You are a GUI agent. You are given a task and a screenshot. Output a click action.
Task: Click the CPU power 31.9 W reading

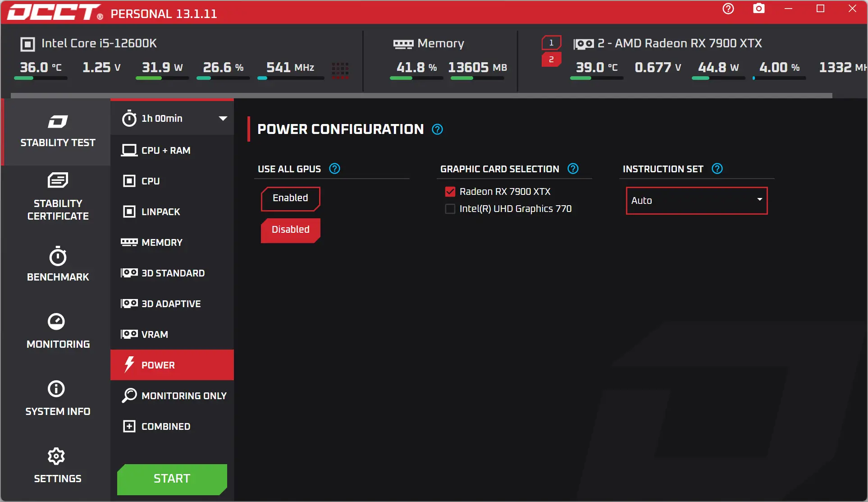pos(162,68)
